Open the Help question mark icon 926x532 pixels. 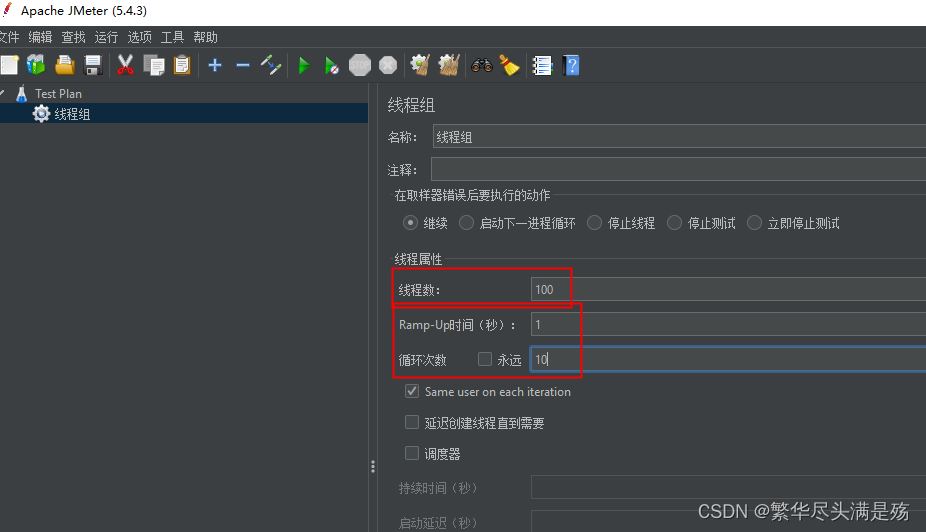571,66
